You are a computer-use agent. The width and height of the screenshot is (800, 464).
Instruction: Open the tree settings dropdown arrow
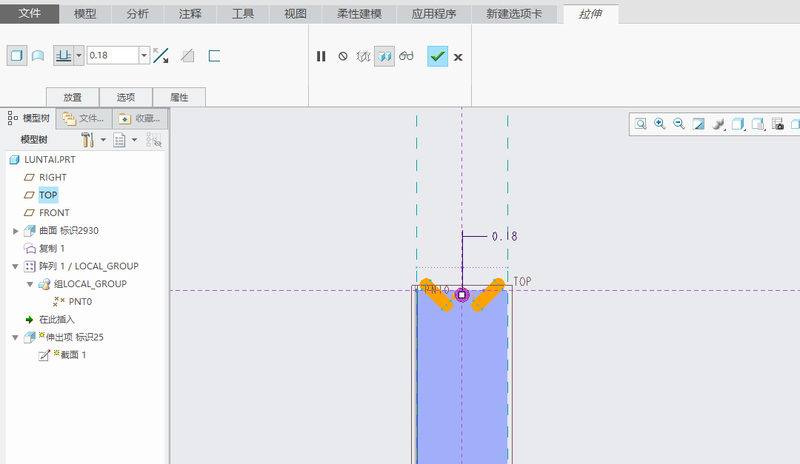click(103, 139)
